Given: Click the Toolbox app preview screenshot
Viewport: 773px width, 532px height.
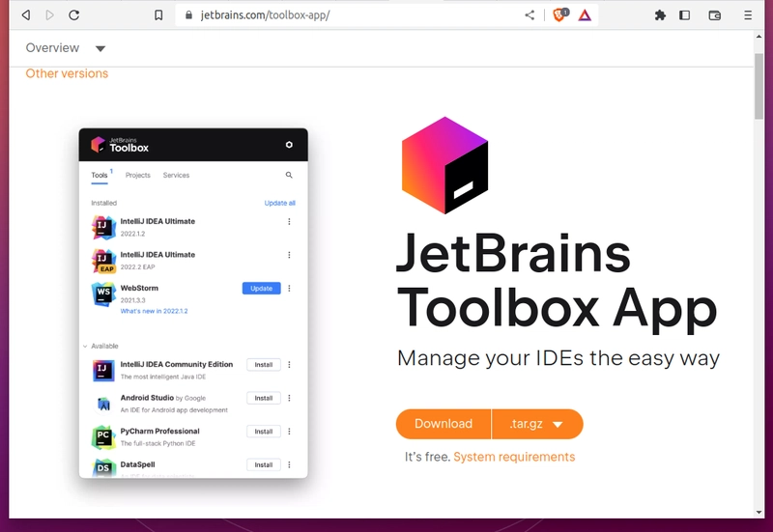Looking at the screenshot, I should tap(193, 303).
